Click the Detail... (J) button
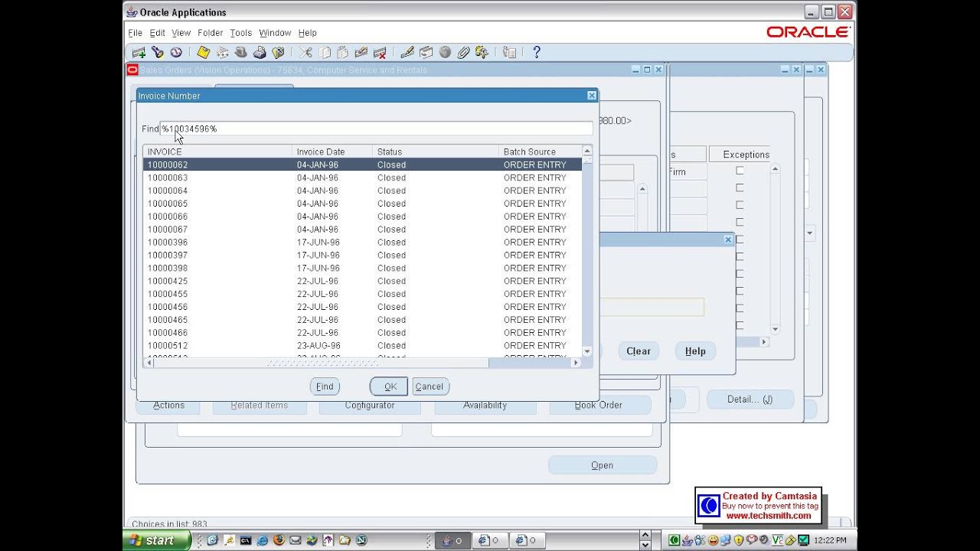The height and width of the screenshot is (551, 980). 750,399
